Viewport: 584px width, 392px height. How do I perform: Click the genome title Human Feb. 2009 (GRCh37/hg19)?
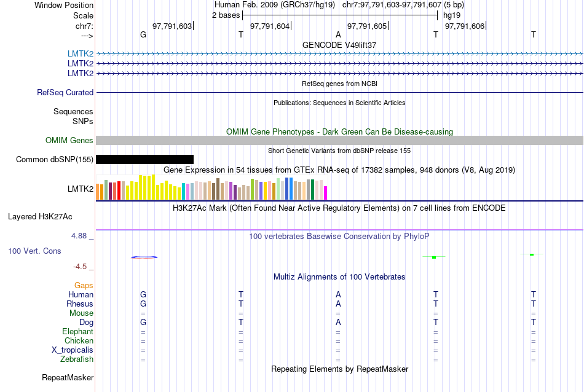click(275, 5)
